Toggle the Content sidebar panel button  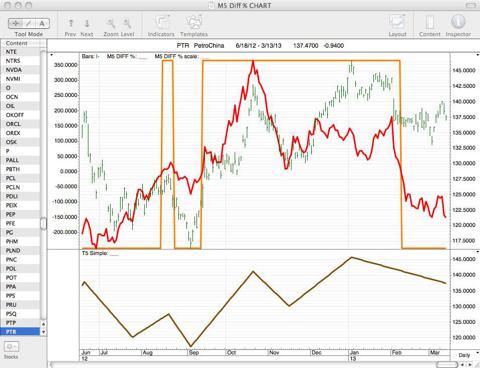[430, 23]
